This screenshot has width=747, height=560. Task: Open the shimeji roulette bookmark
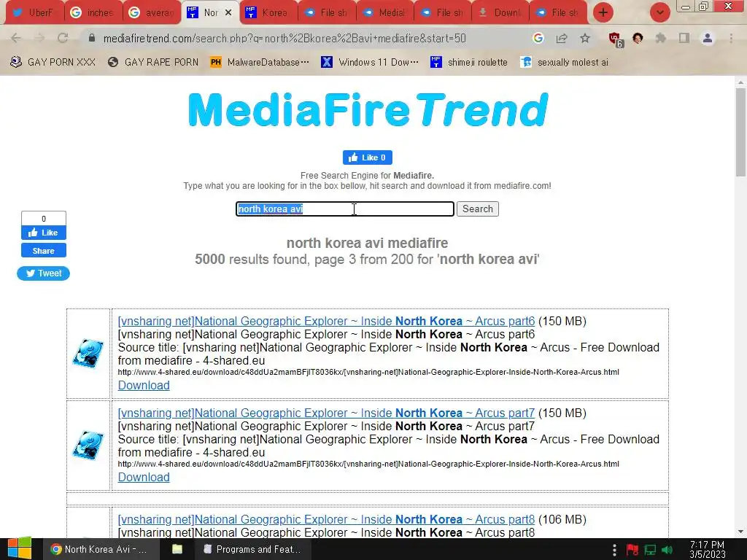[469, 63]
